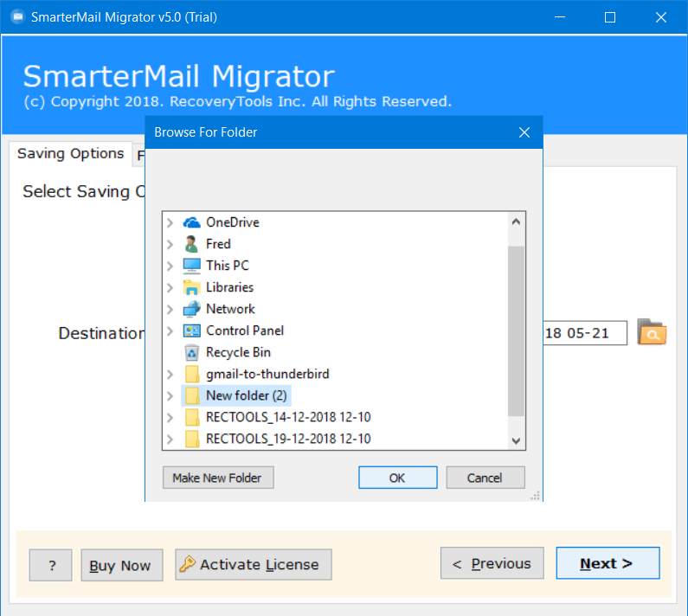Click Make New Folder button

[x=218, y=478]
